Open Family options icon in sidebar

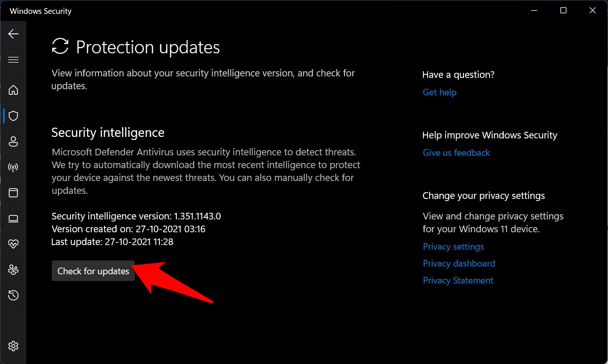click(x=13, y=270)
